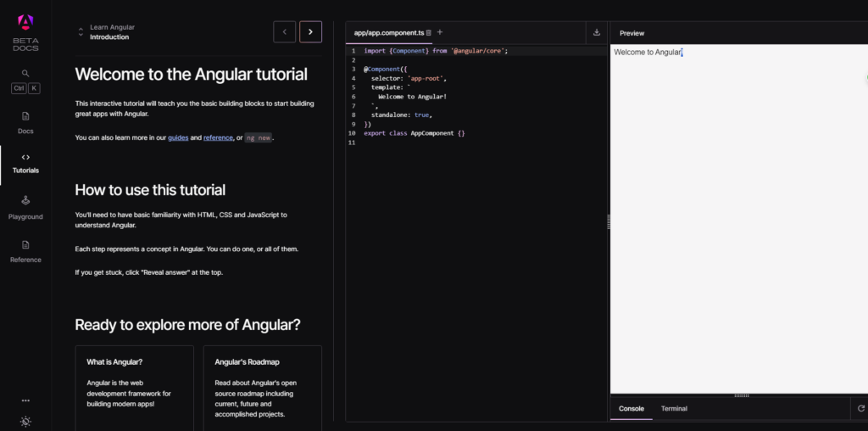Image resolution: width=868 pixels, height=431 pixels.
Task: Click the vertical splitter between editor and preview
Action: point(609,221)
